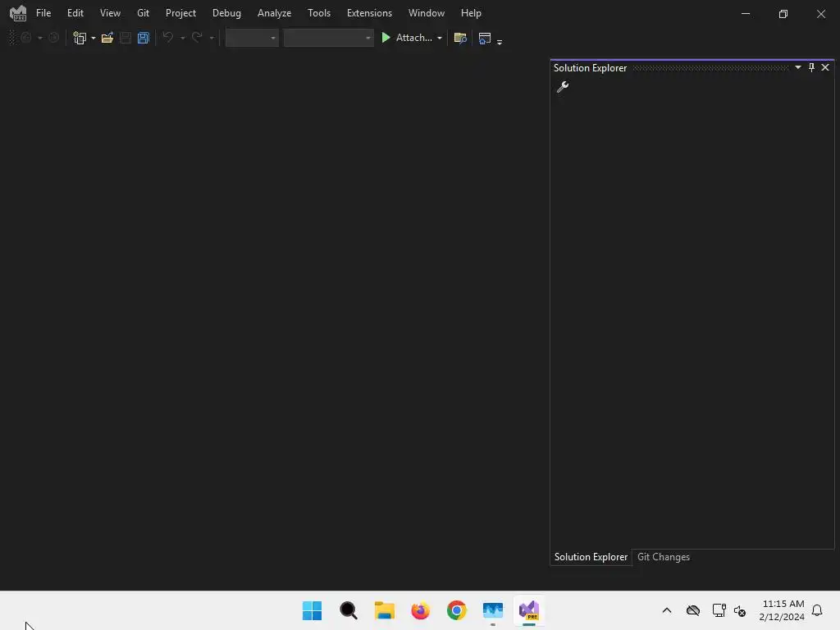Open the Tools menu
Screen dimensions: 840x630
[319, 13]
